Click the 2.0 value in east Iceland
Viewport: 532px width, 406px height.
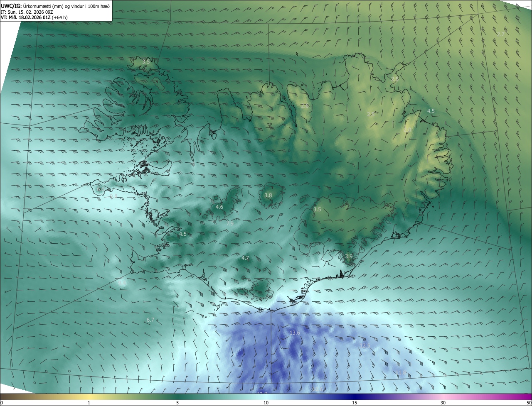pos(408,130)
